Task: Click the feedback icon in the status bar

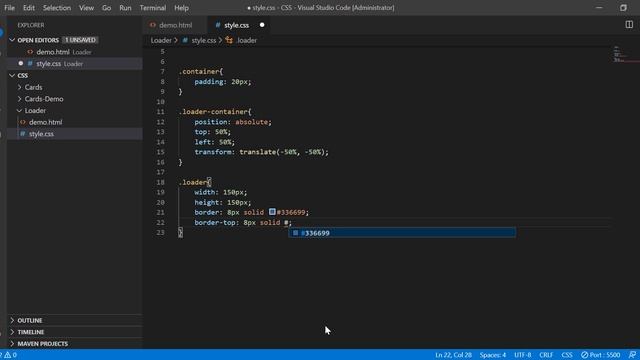Action: coord(632,355)
